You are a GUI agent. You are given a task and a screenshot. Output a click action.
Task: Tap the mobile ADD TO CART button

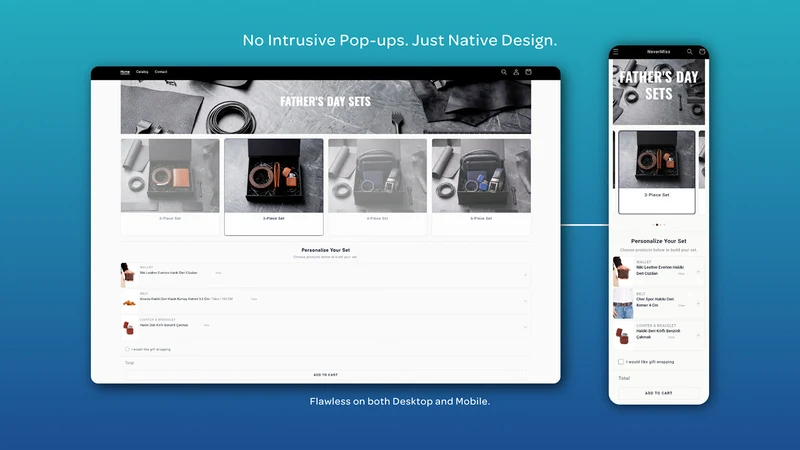[659, 393]
